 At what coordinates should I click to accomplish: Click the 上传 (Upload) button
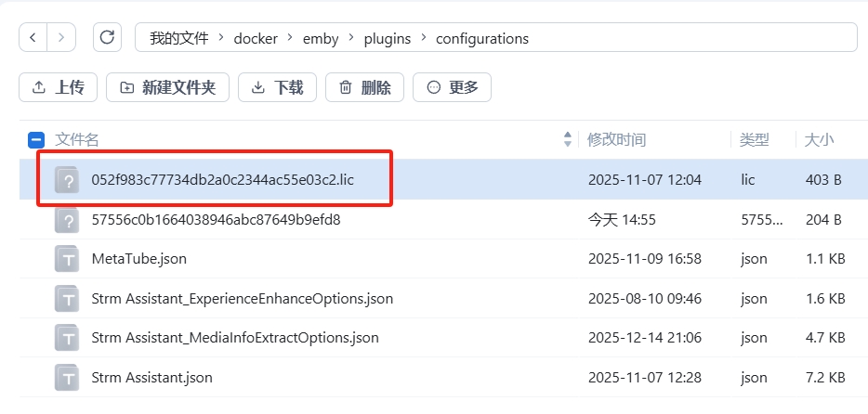click(x=58, y=87)
